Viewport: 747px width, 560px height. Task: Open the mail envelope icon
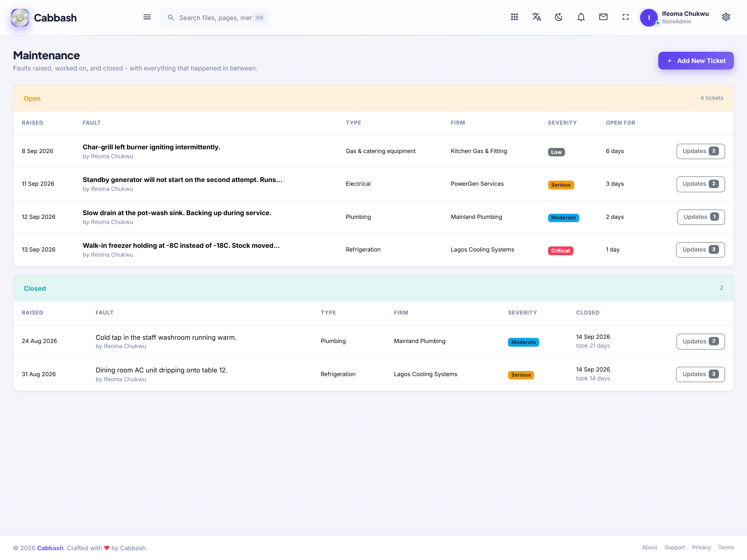pyautogui.click(x=603, y=17)
